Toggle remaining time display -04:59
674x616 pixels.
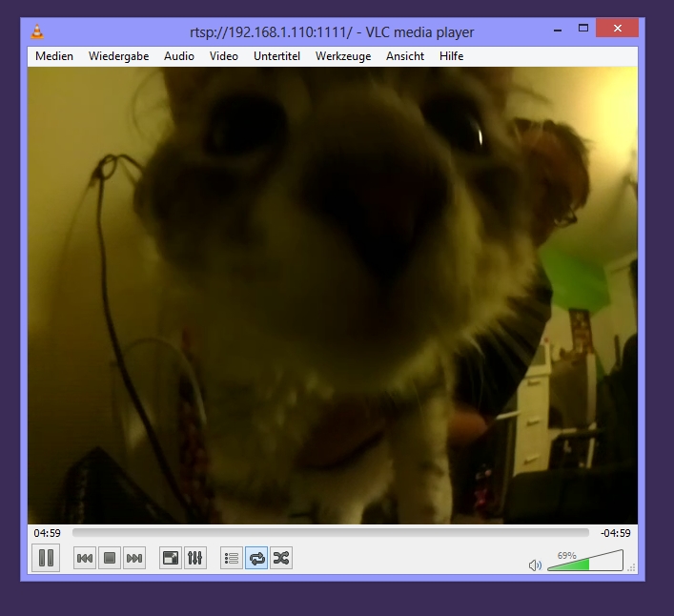pos(616,533)
